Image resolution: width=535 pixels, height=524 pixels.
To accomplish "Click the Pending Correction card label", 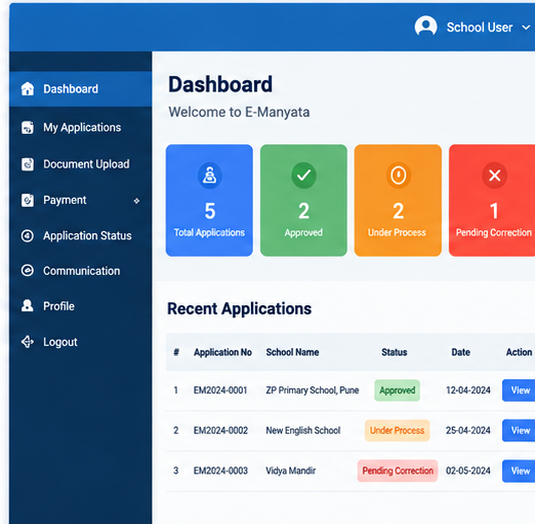I will click(494, 233).
